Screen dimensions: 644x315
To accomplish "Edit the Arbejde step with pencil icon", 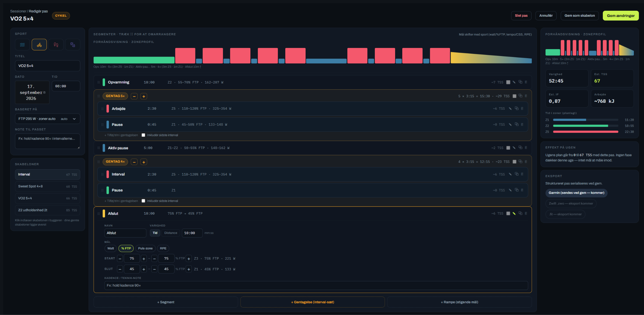I will [x=510, y=108].
